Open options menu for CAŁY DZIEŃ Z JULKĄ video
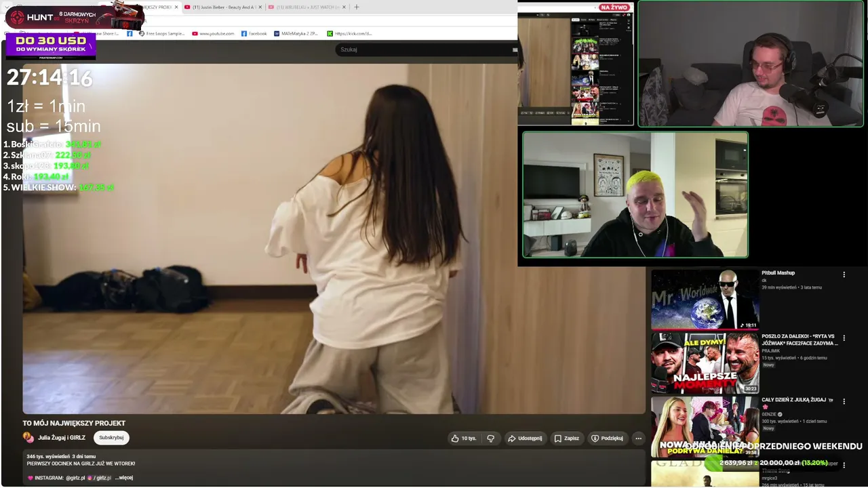This screenshot has width=868, height=488. coord(844,401)
